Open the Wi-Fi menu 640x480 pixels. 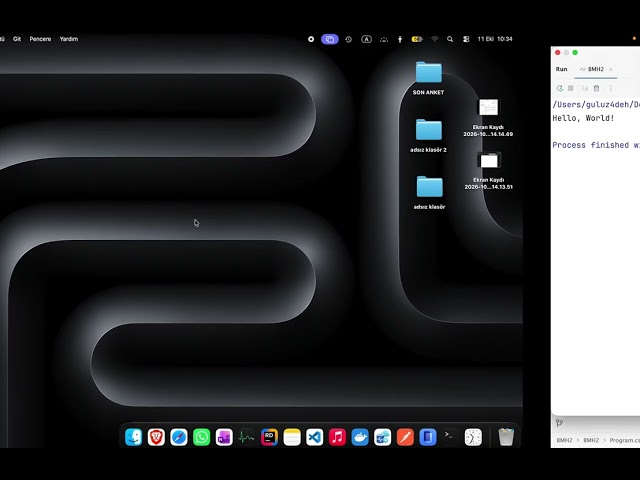click(x=435, y=39)
